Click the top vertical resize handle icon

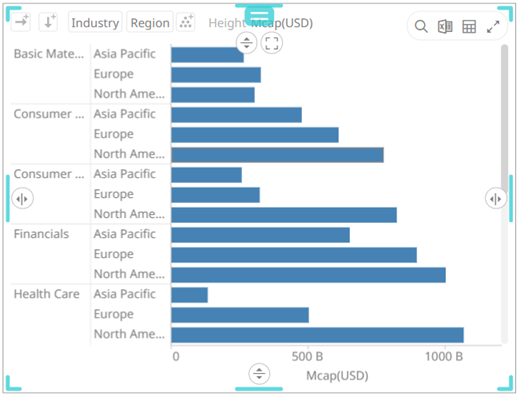point(246,43)
